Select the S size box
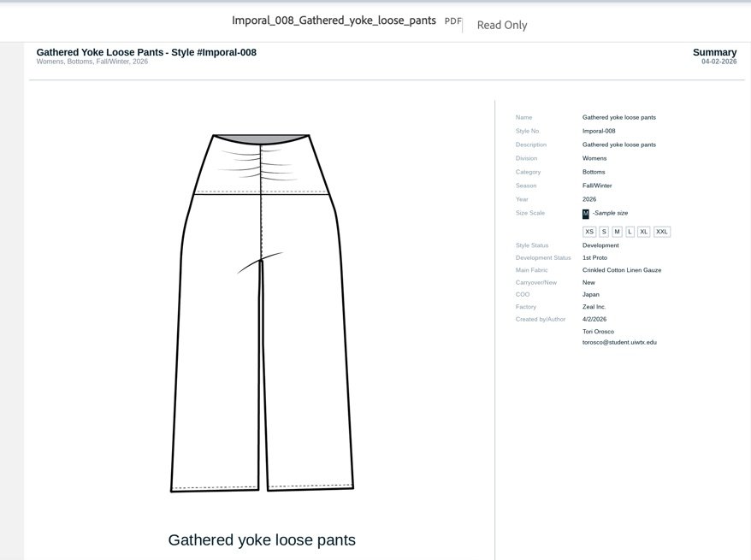This screenshot has height=560, width=751. (x=604, y=232)
